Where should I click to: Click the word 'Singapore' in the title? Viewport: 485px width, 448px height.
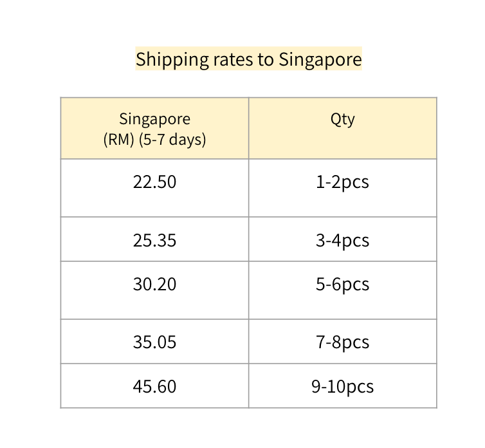(x=320, y=59)
